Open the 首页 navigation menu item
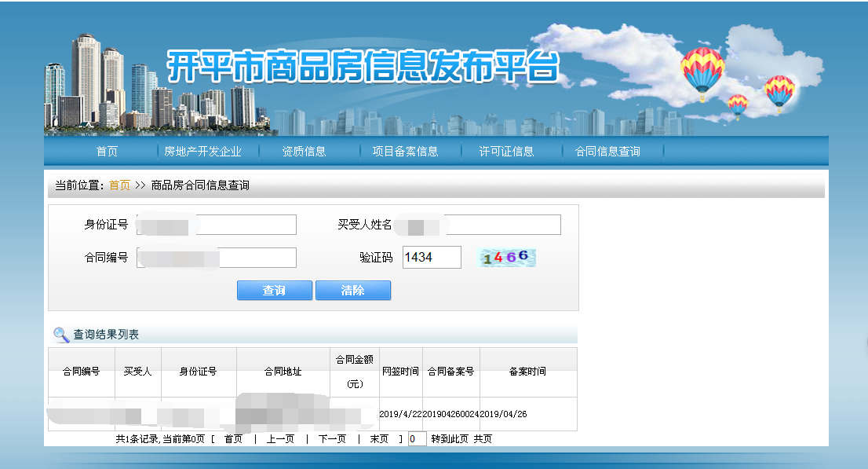Screen dimensions: 868x469 coord(107,152)
